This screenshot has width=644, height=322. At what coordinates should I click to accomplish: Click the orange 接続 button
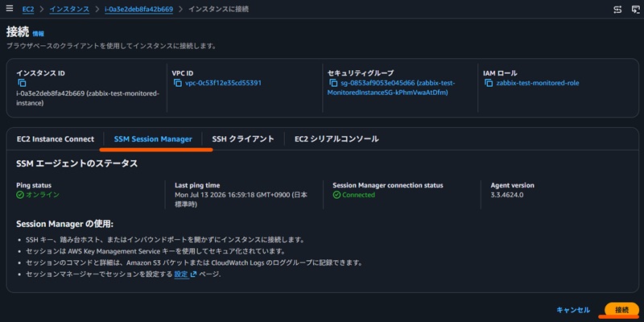[x=621, y=310]
